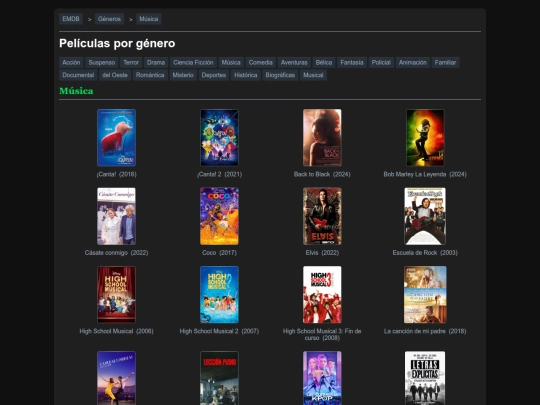
Task: Open the Aventuras genre tag
Action: (294, 62)
